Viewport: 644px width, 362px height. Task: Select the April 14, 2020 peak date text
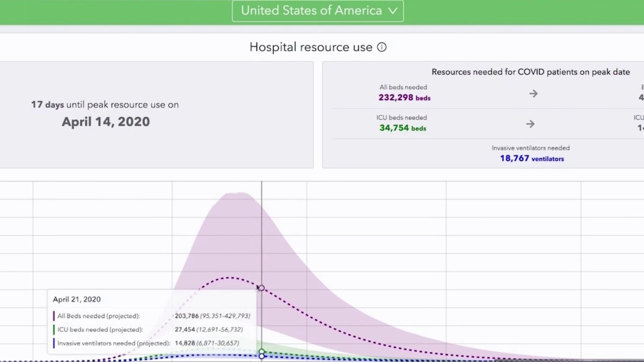[x=106, y=122]
